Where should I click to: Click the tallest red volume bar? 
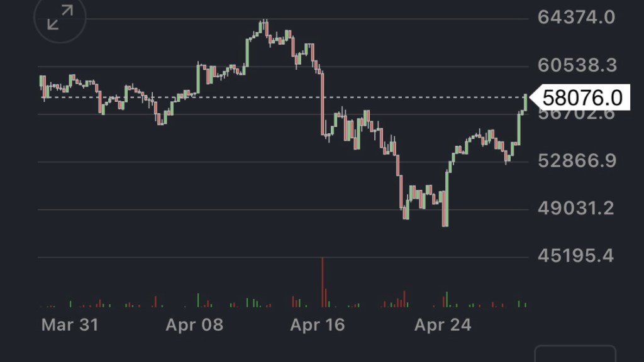323,283
